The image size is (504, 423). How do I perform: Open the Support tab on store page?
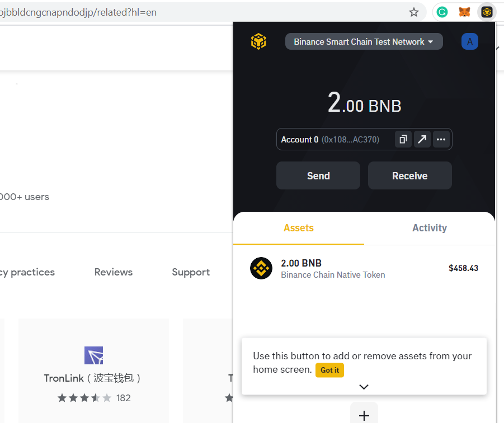point(191,272)
